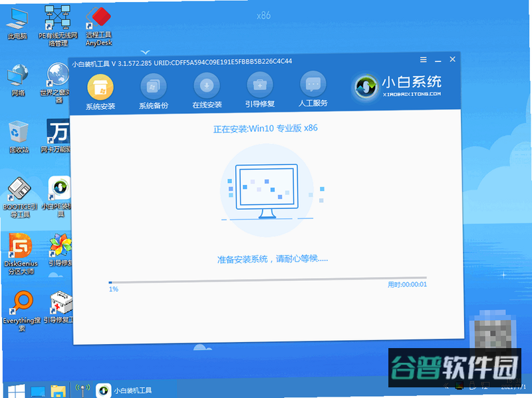Open File Explorer from taskbar

[x=58, y=391]
